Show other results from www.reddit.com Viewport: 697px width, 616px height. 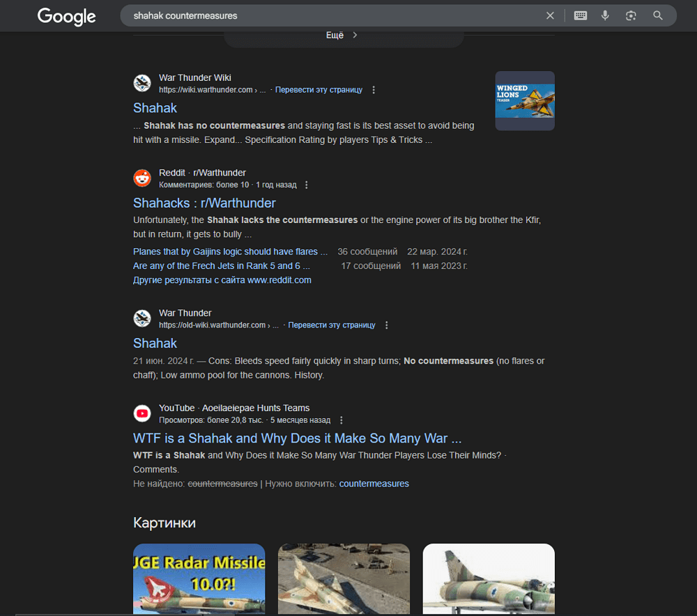coord(222,280)
